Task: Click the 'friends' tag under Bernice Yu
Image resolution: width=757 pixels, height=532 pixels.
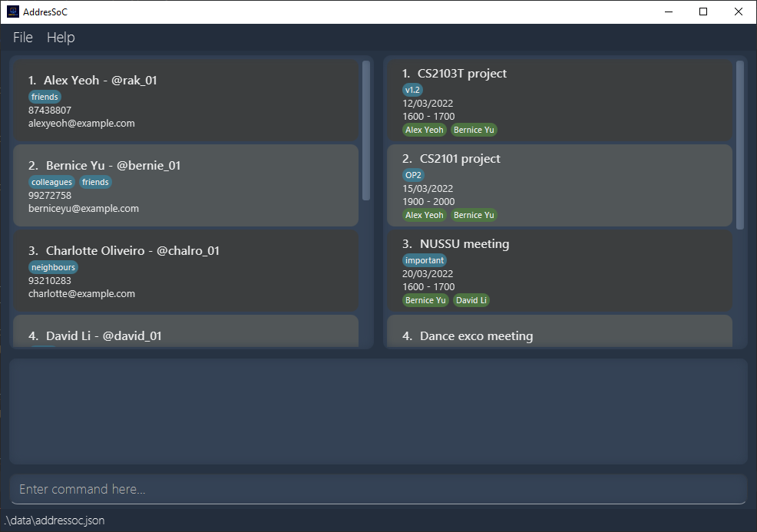Action: 95,182
